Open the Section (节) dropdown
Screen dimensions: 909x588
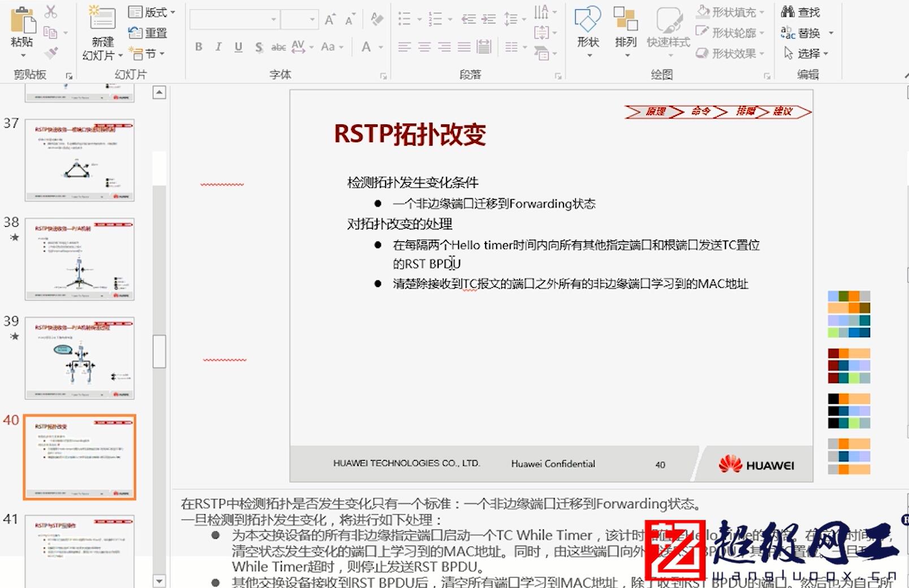click(x=147, y=54)
